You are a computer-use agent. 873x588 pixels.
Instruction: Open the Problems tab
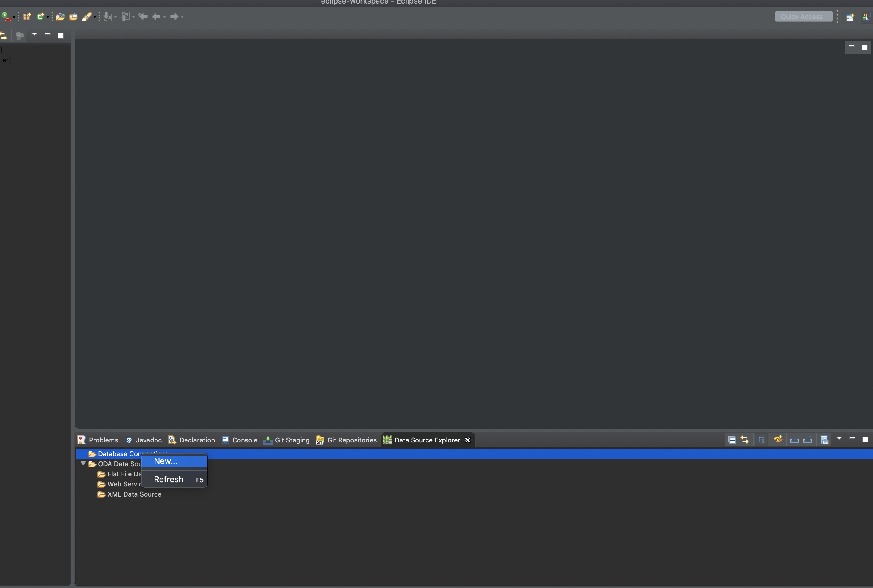click(98, 440)
